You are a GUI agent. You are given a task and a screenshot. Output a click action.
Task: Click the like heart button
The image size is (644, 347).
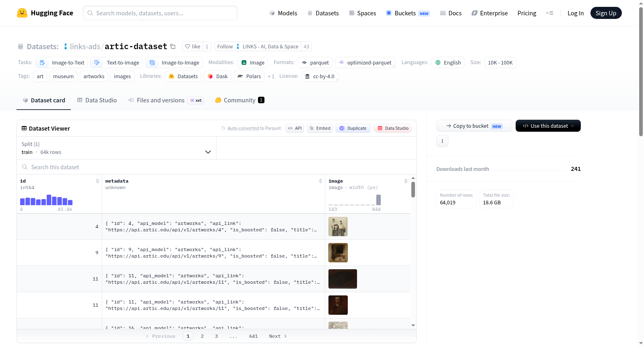point(192,46)
